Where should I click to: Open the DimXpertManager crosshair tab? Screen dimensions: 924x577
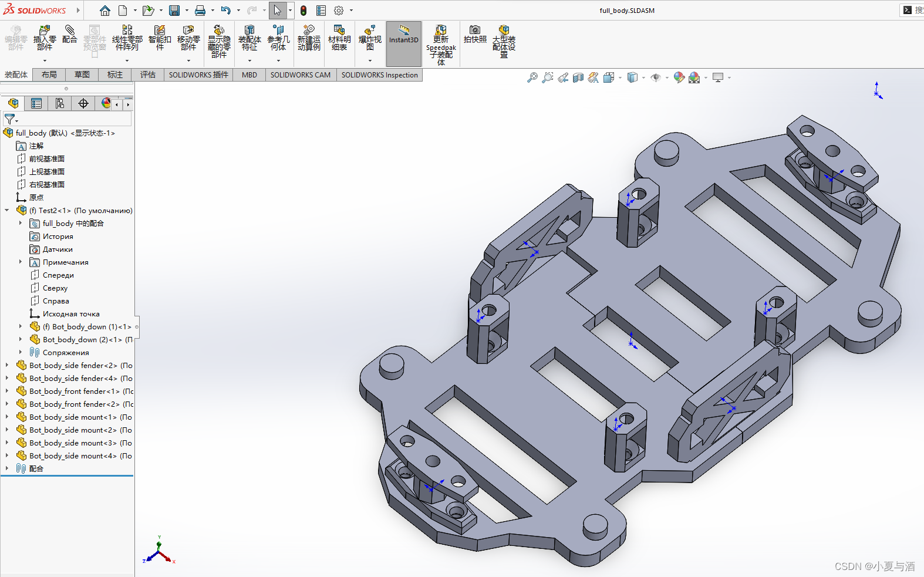click(83, 103)
